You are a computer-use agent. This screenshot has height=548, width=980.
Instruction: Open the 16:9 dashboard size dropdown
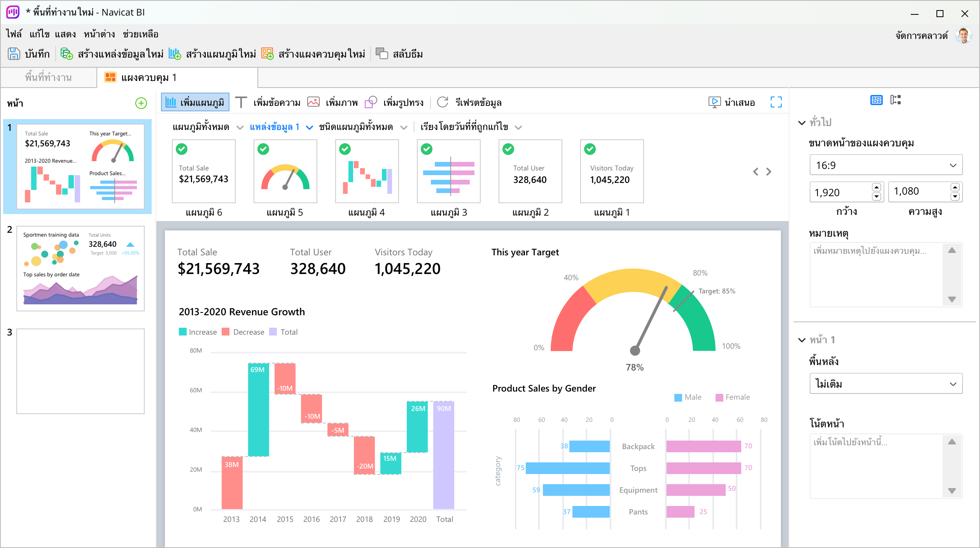click(885, 165)
